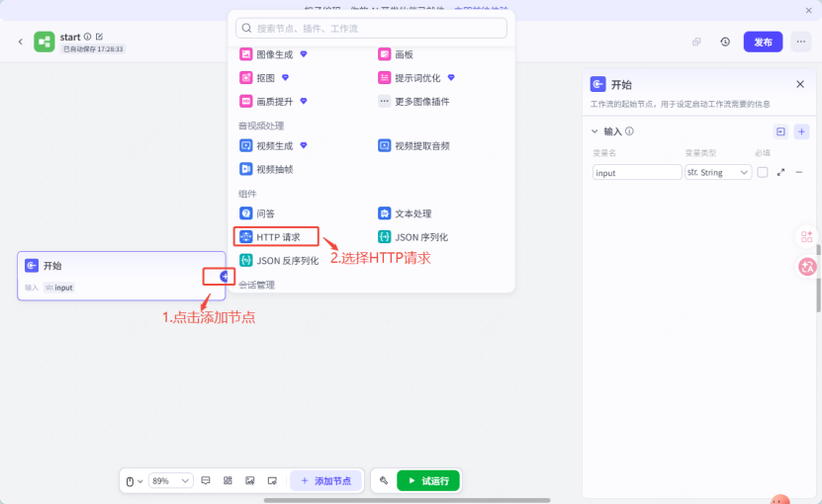822x504 pixels.
Task: Click the import parameters icon in 输入
Action: [x=780, y=131]
